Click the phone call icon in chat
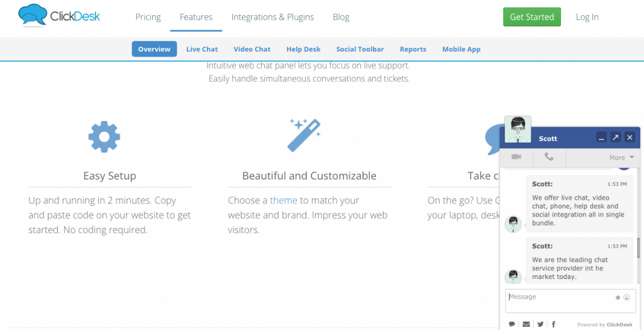 click(549, 157)
